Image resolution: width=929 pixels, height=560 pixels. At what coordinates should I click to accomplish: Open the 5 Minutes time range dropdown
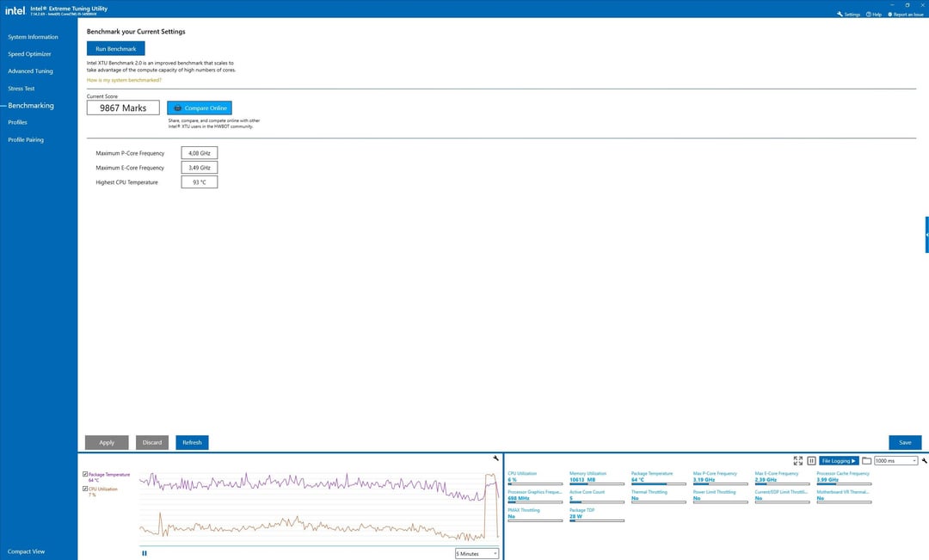click(x=477, y=553)
